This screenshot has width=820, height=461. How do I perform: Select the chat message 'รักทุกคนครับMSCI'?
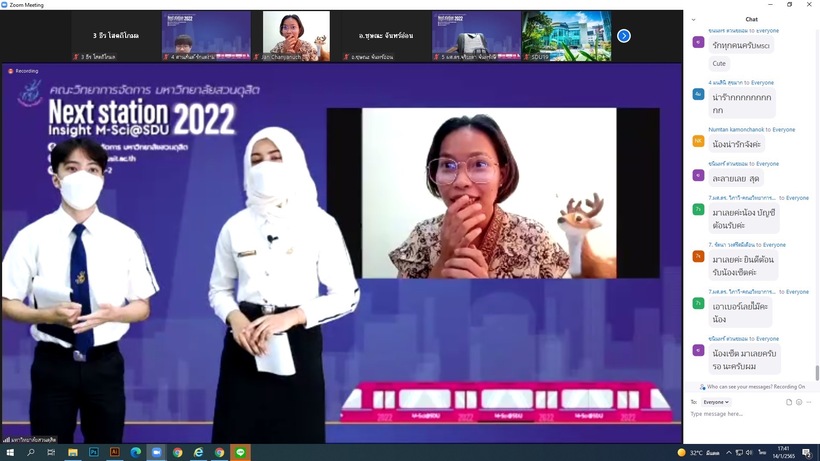(741, 45)
